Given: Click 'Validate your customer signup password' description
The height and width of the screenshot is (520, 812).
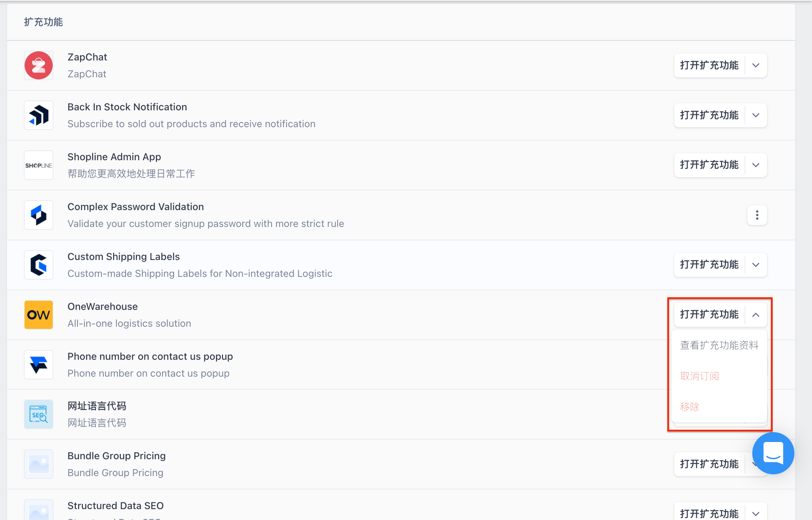Looking at the screenshot, I should coord(206,223).
